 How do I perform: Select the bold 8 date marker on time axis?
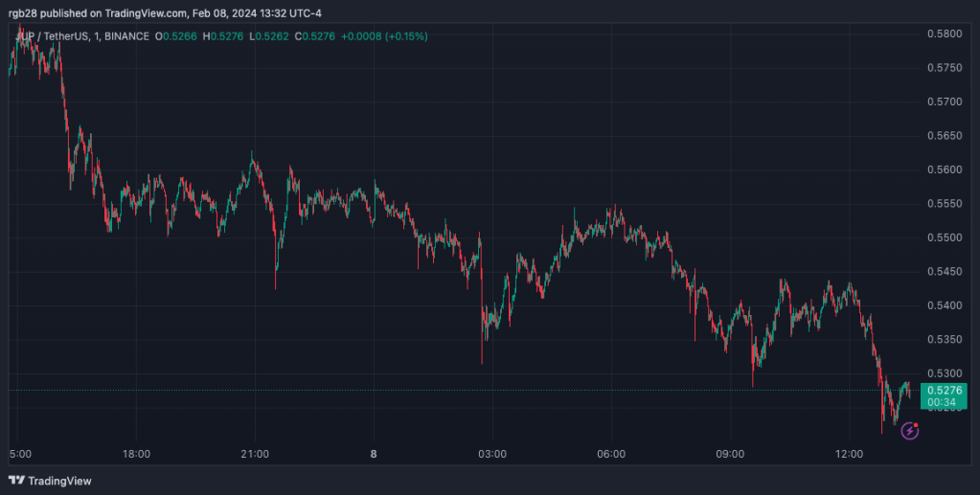tap(374, 454)
